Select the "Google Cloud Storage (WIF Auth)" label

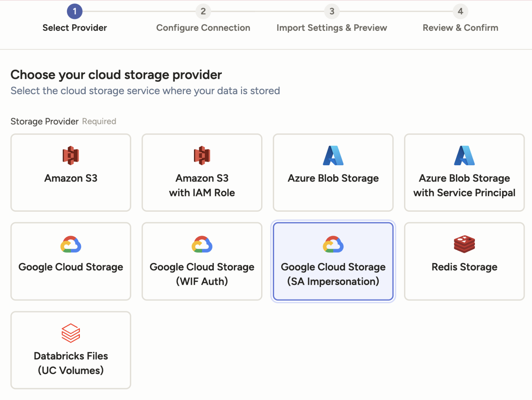tap(202, 274)
